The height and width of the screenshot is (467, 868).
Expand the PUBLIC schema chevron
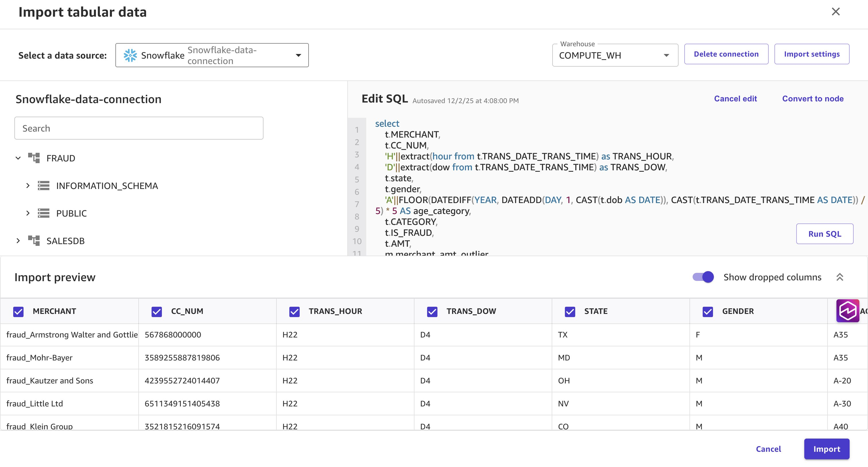point(28,213)
